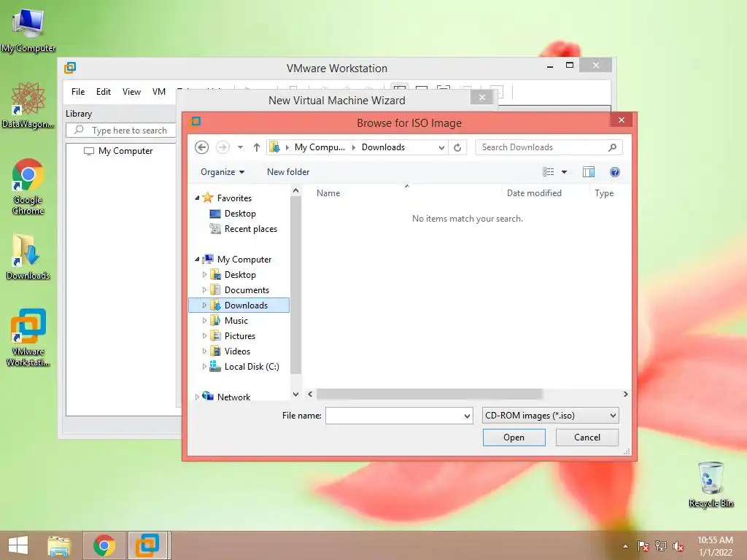The height and width of the screenshot is (560, 747).
Task: Sort by the Name column
Action: click(328, 193)
